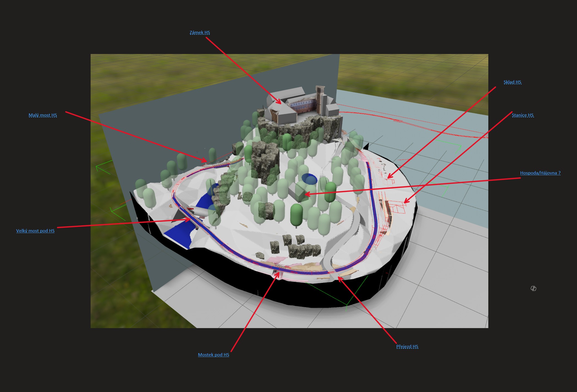This screenshot has width=577, height=392.
Task: Open the Velký most pod HS link
Action: coord(35,231)
